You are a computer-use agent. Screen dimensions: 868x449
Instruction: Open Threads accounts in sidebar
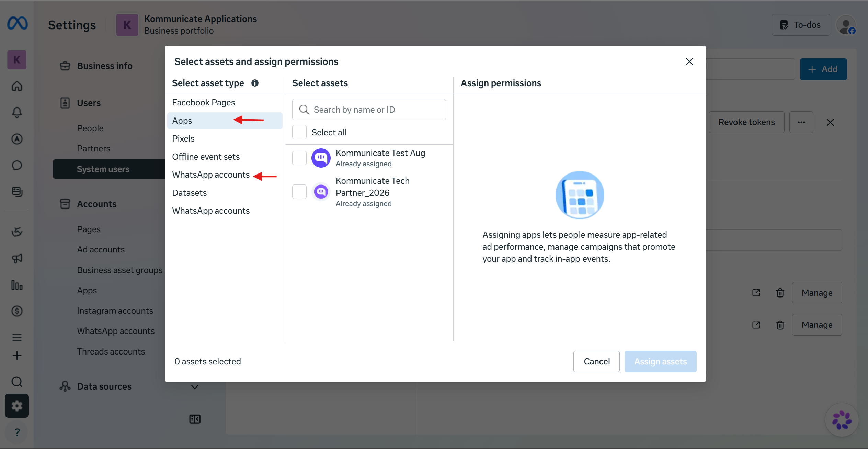pos(111,351)
